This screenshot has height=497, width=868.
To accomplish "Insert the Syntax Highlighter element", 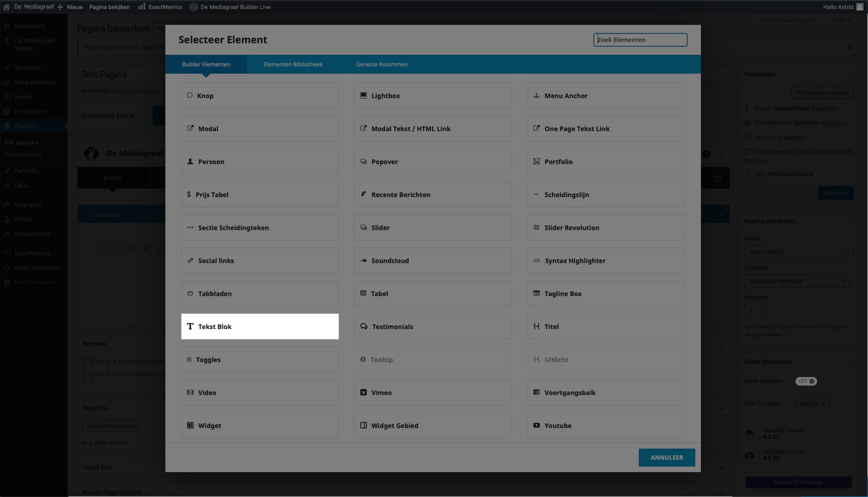I will (606, 260).
